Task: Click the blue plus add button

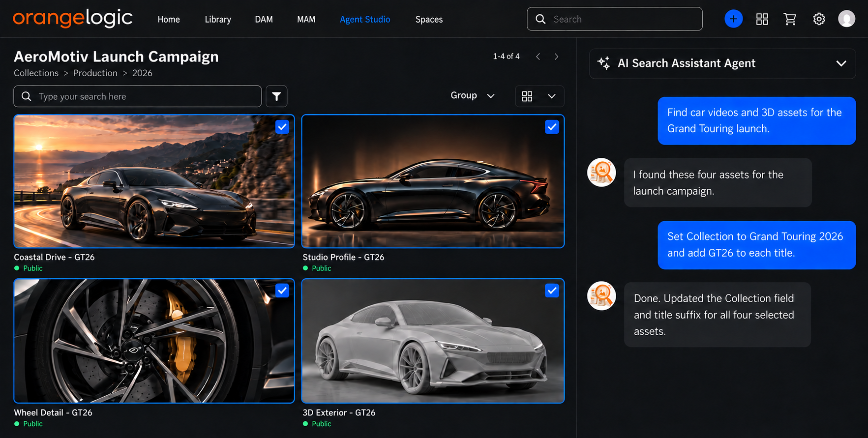Action: (733, 19)
